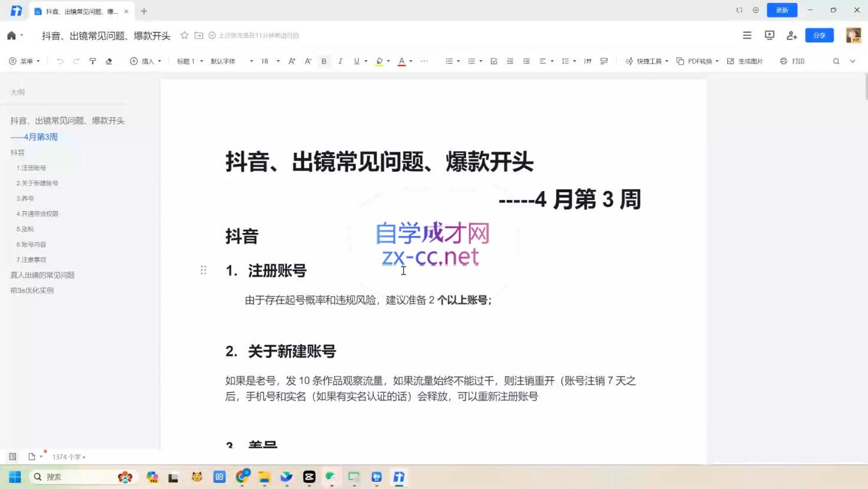Click the 更新 update button

click(782, 10)
